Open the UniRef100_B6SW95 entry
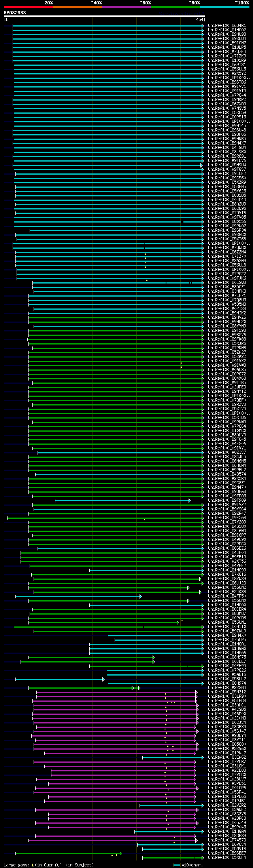 point(227,209)
